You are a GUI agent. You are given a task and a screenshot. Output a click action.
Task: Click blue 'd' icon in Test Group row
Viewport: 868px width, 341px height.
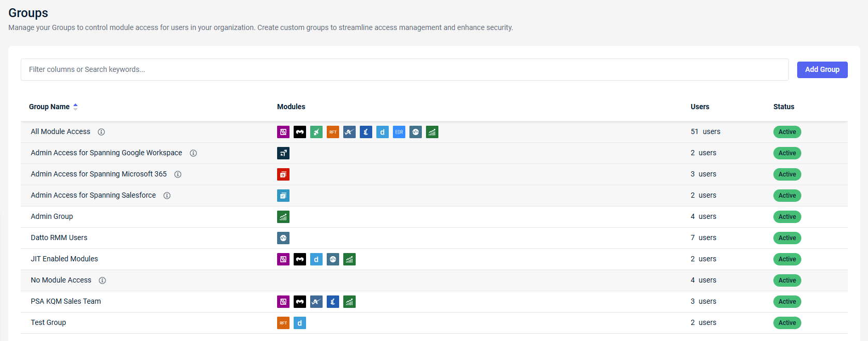(300, 323)
